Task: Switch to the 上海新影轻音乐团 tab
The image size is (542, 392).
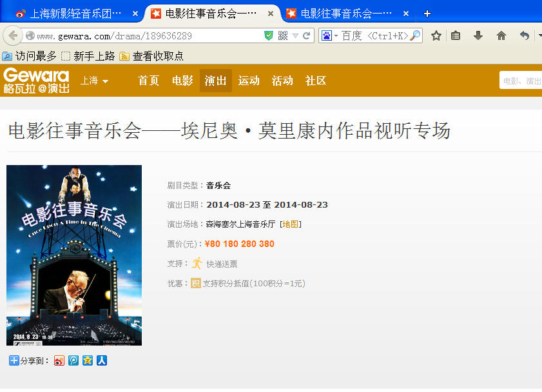Action: 75,14
